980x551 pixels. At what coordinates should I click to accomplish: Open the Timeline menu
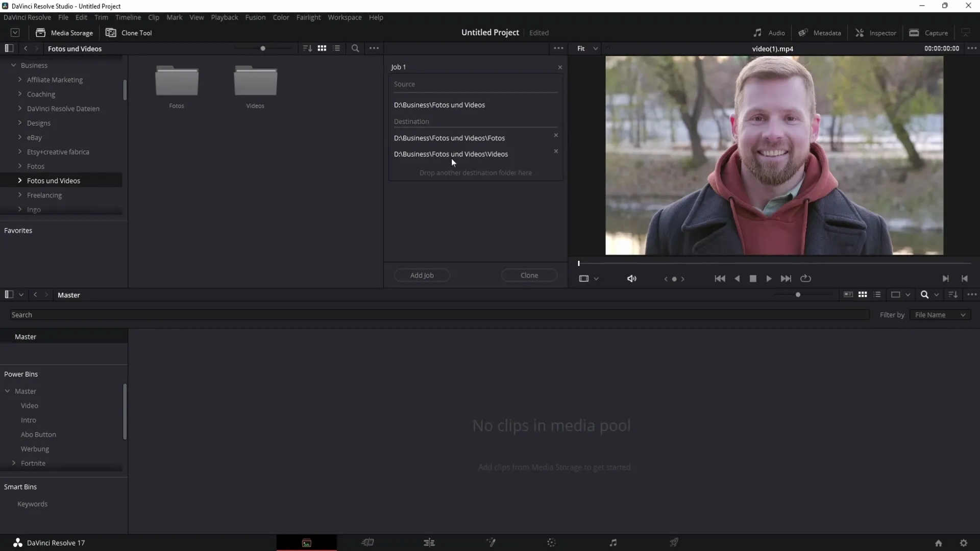[128, 17]
